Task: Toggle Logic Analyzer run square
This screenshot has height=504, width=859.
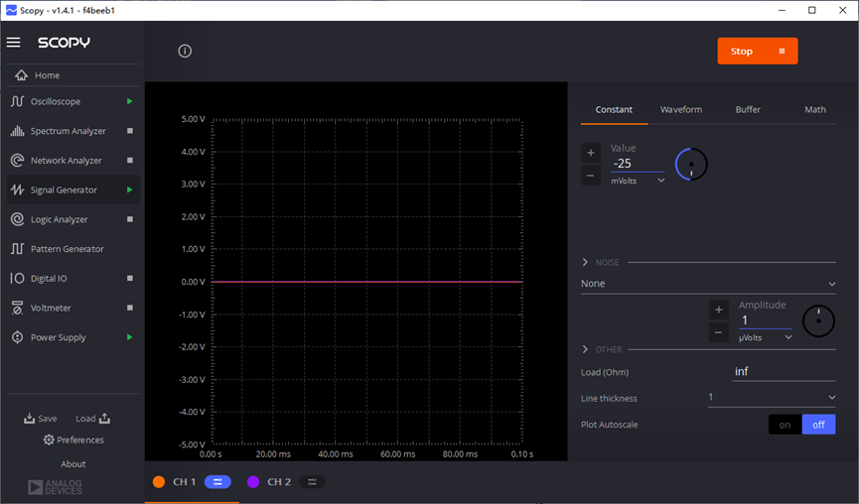Action: click(130, 219)
